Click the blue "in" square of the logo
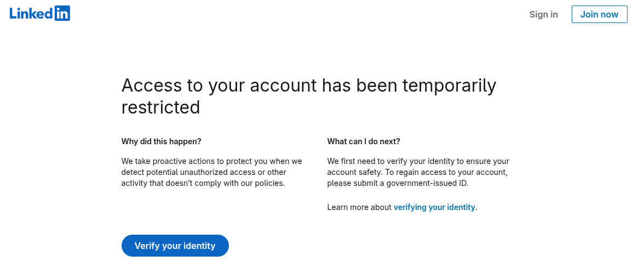Image resolution: width=644 pixels, height=278 pixels. (x=62, y=14)
